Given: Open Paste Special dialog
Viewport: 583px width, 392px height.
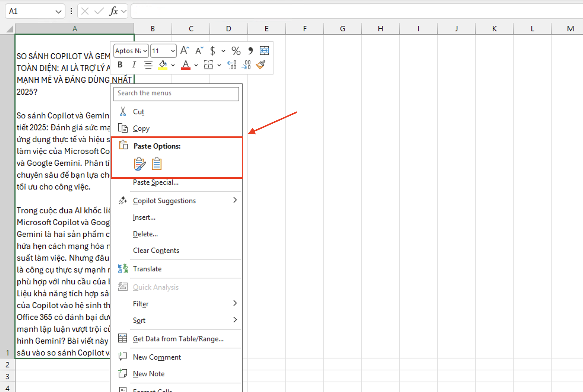Looking at the screenshot, I should coord(156,182).
